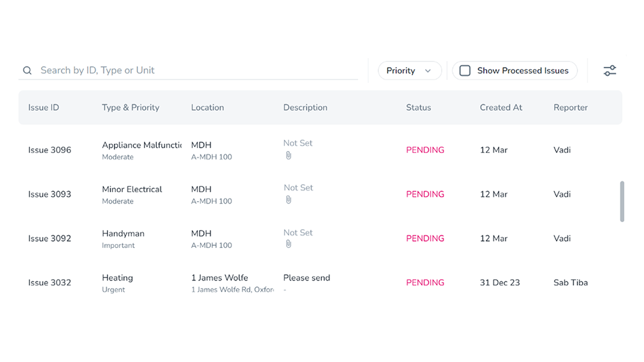The height and width of the screenshot is (362, 644).
Task: Click attachment paperclip on Issue 3096
Action: click(288, 156)
